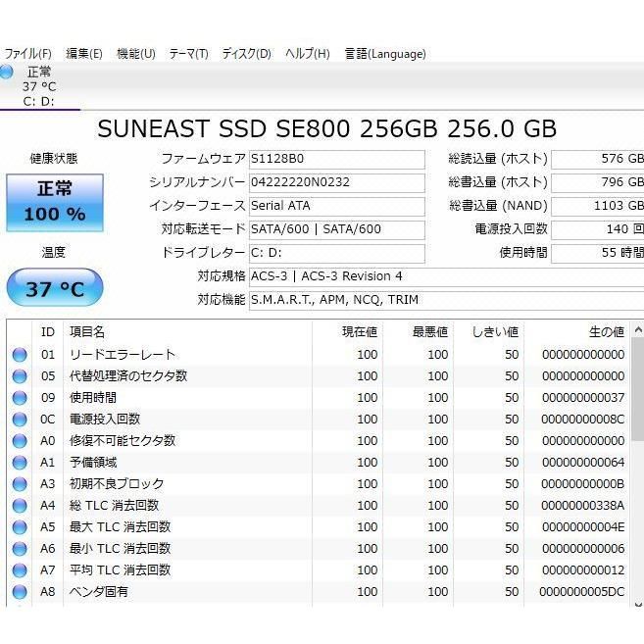Click the 項目名 column header

click(187, 332)
